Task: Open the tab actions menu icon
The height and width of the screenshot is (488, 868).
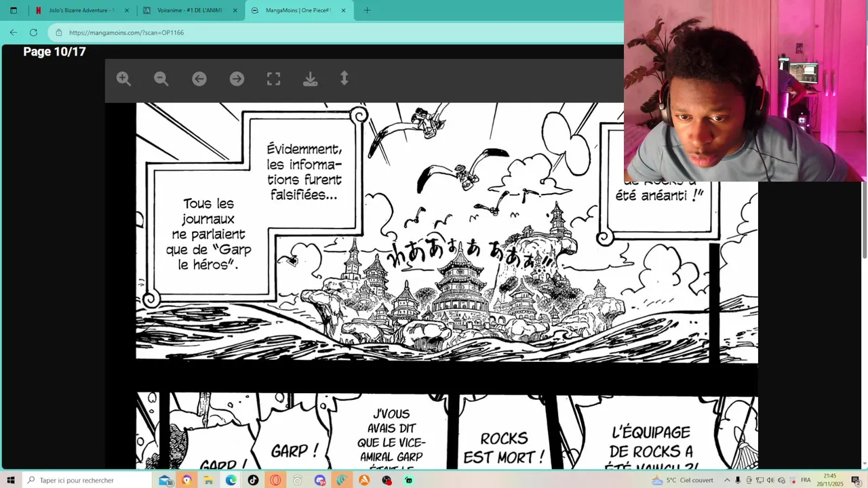Action: click(x=13, y=10)
